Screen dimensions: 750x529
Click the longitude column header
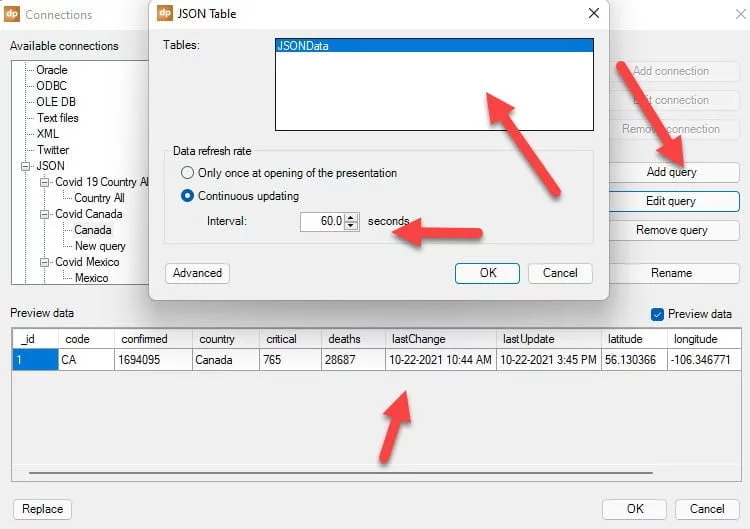pos(705,339)
